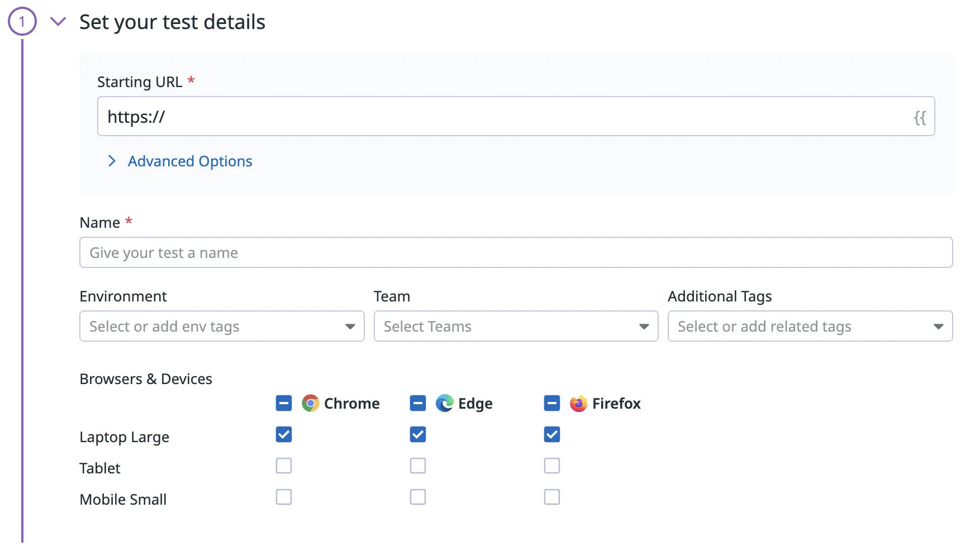Focus the test Name input field

(516, 253)
